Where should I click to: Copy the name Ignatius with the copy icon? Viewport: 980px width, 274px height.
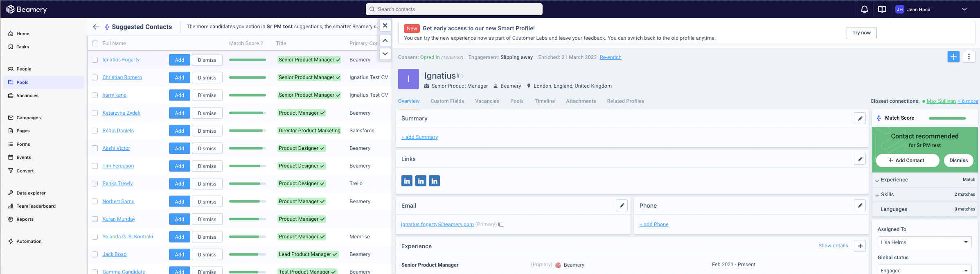tap(460, 76)
